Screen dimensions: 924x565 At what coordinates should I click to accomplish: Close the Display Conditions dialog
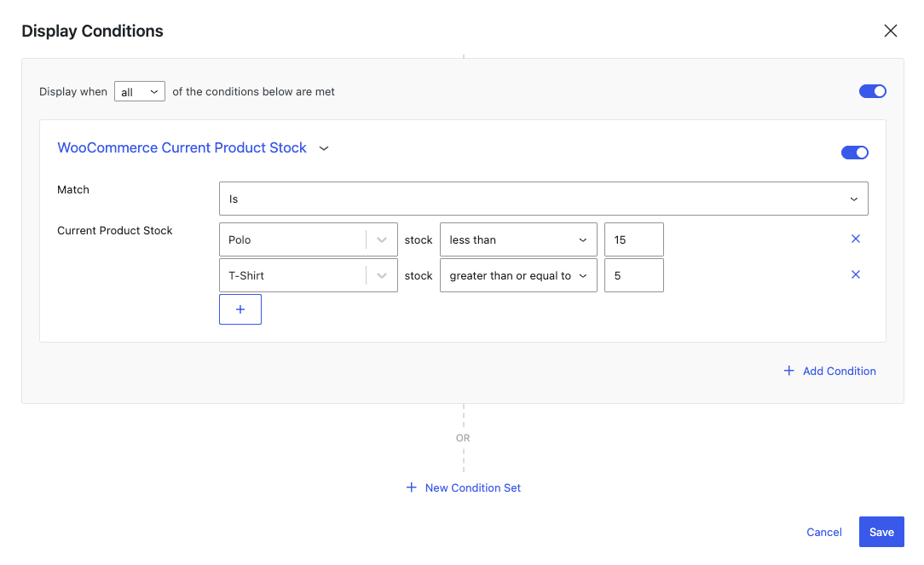(891, 31)
